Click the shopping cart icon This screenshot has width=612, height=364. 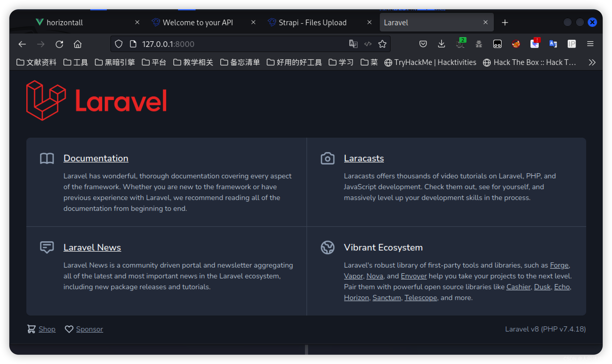[31, 329]
